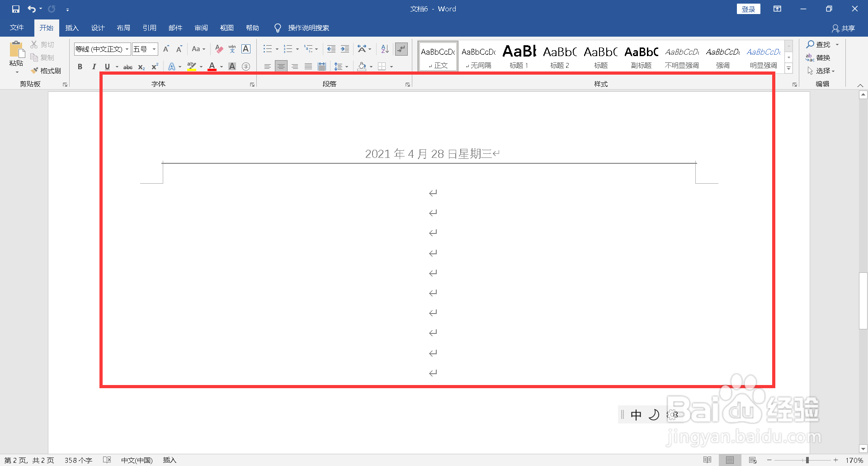Apply the 标题 1 heading style
Image resolution: width=868 pixels, height=466 pixels.
(519, 56)
